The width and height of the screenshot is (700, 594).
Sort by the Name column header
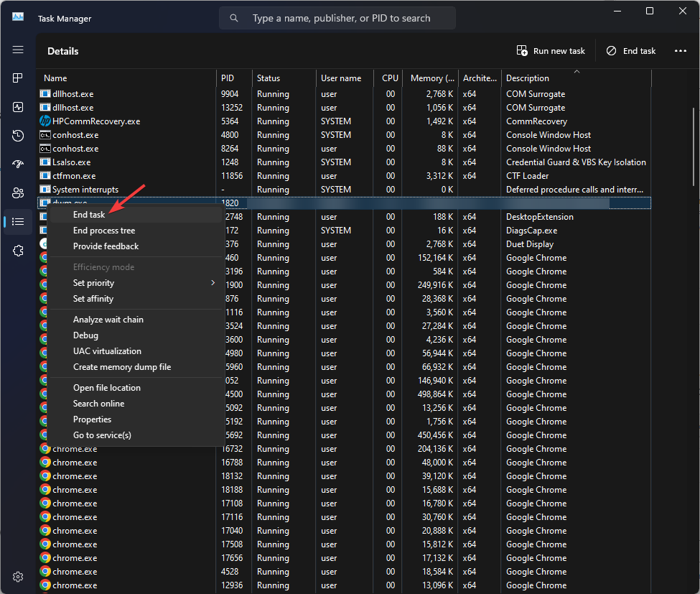(x=127, y=78)
